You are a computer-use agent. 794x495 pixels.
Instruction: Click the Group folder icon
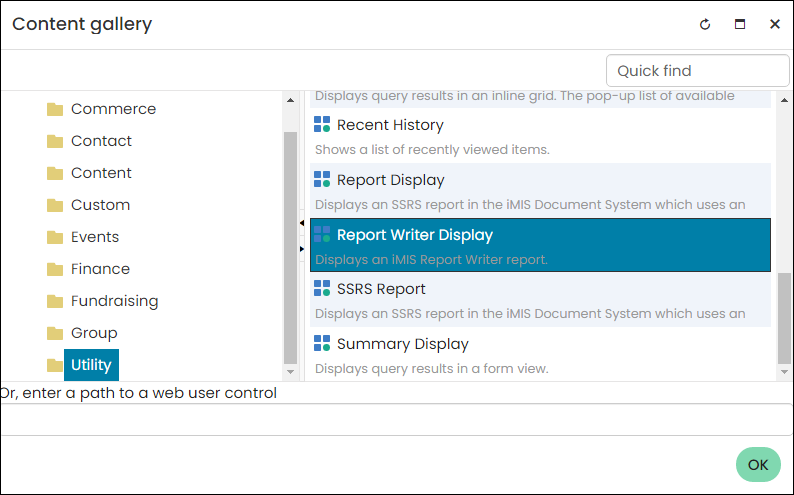click(55, 333)
